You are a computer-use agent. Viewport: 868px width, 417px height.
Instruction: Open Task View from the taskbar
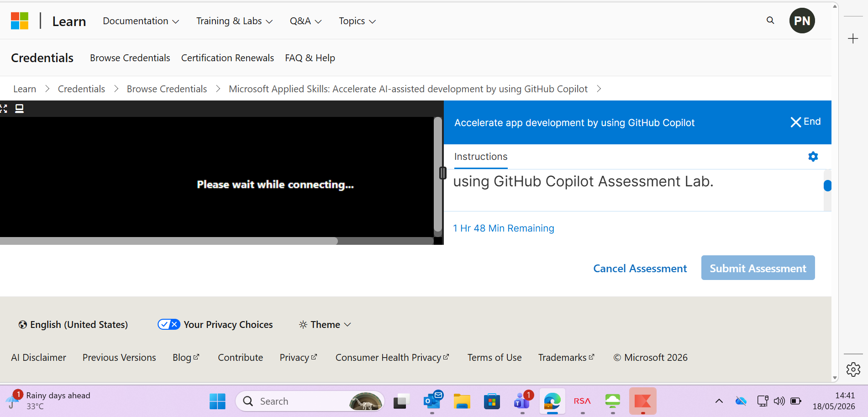[x=400, y=401]
